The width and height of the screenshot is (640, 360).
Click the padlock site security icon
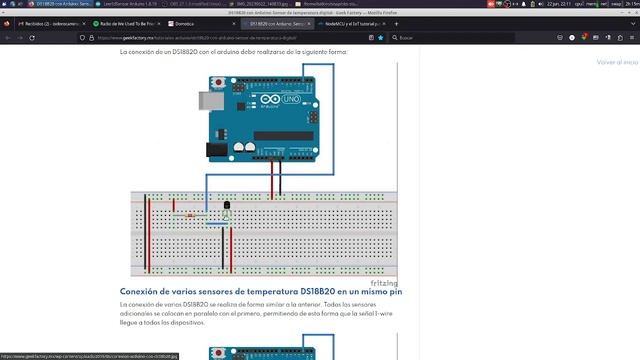pyautogui.click(x=91, y=38)
